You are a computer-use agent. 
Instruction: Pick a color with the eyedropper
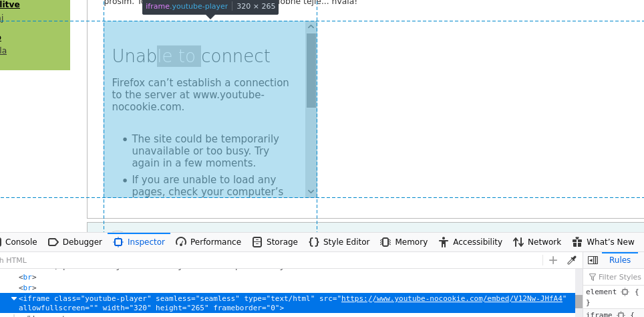[572, 260]
